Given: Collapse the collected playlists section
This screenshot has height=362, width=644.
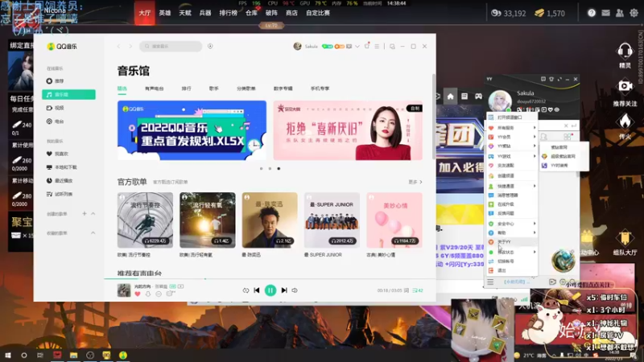Looking at the screenshot, I should [93, 232].
